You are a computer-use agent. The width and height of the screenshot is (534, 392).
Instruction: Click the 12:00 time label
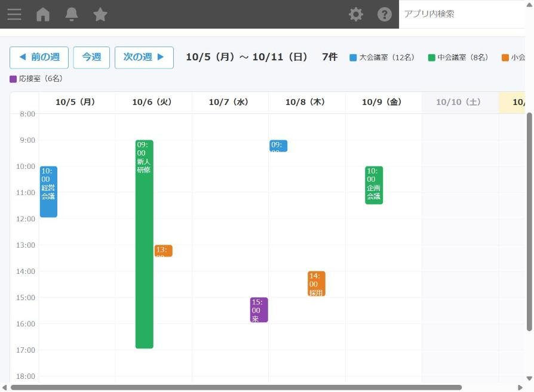coord(26,219)
